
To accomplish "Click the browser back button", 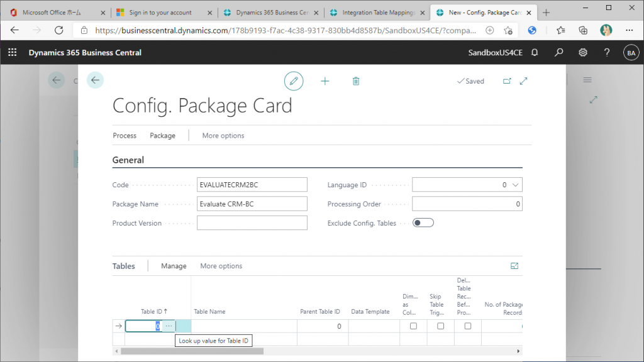I will pos(15,30).
